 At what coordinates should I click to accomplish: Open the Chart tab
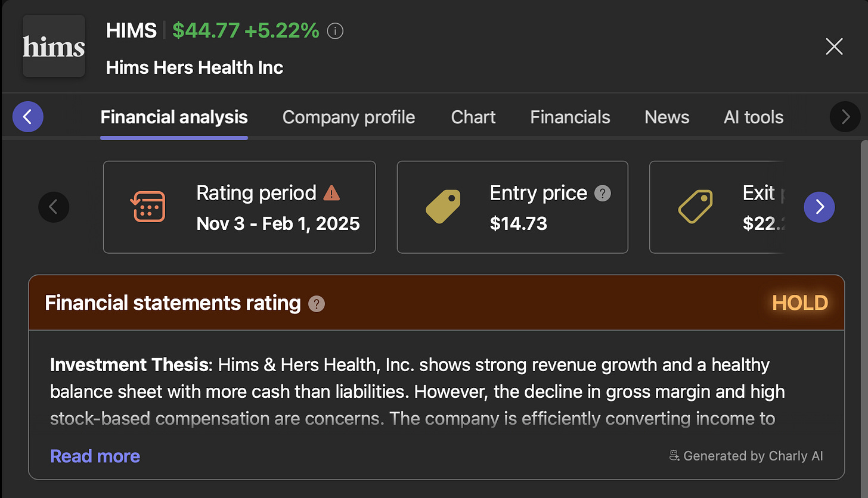coord(473,117)
